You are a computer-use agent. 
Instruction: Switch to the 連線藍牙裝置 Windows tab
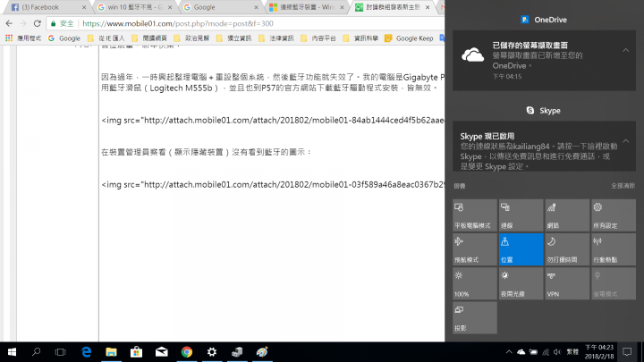[x=307, y=7]
